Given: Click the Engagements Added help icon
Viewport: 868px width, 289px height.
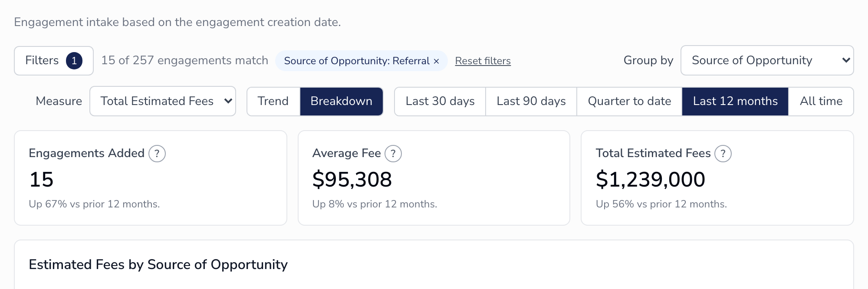Looking at the screenshot, I should (157, 154).
